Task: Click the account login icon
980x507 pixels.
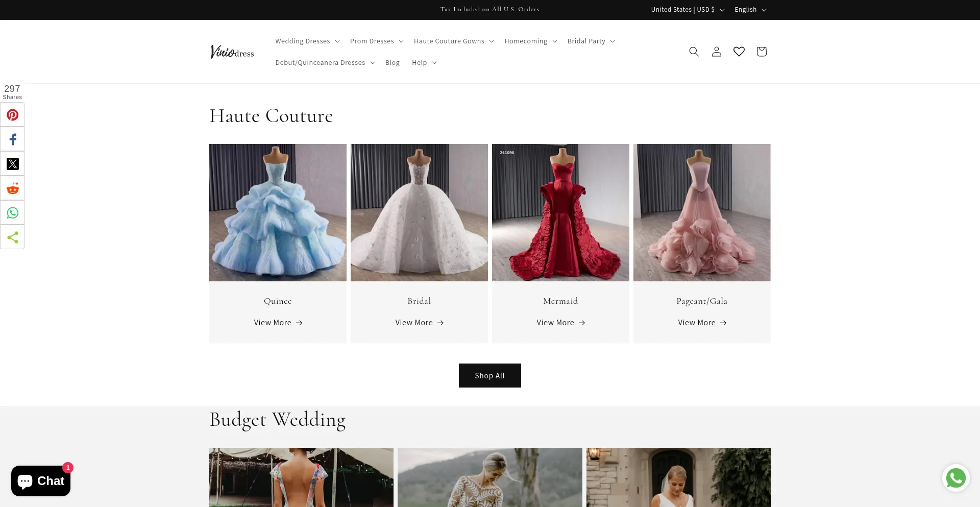Action: pyautogui.click(x=716, y=52)
